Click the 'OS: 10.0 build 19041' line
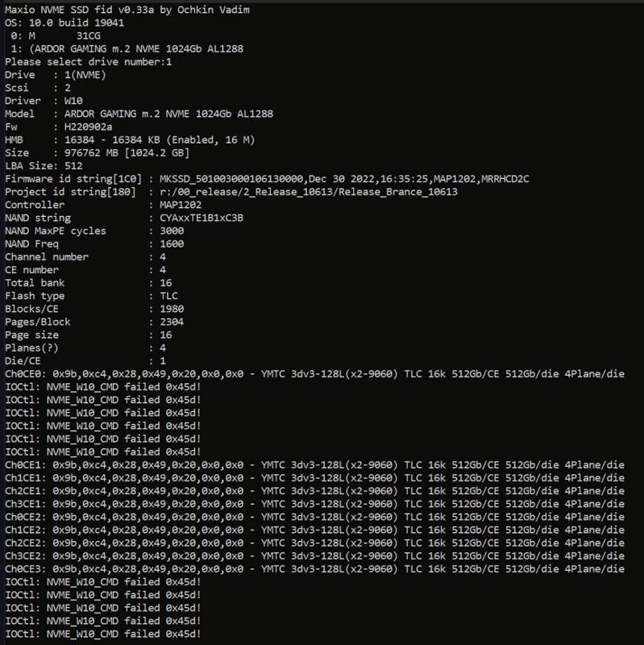The height and width of the screenshot is (645, 644). [64, 23]
